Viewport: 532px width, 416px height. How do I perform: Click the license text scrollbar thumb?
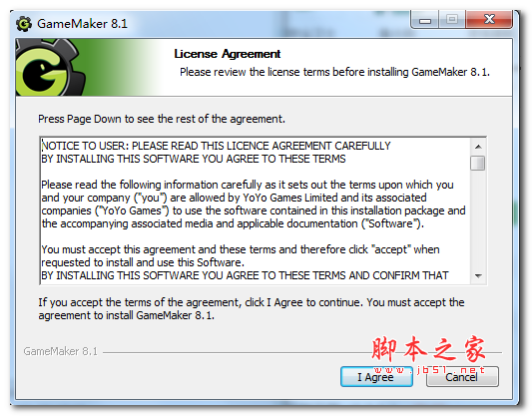[478, 163]
